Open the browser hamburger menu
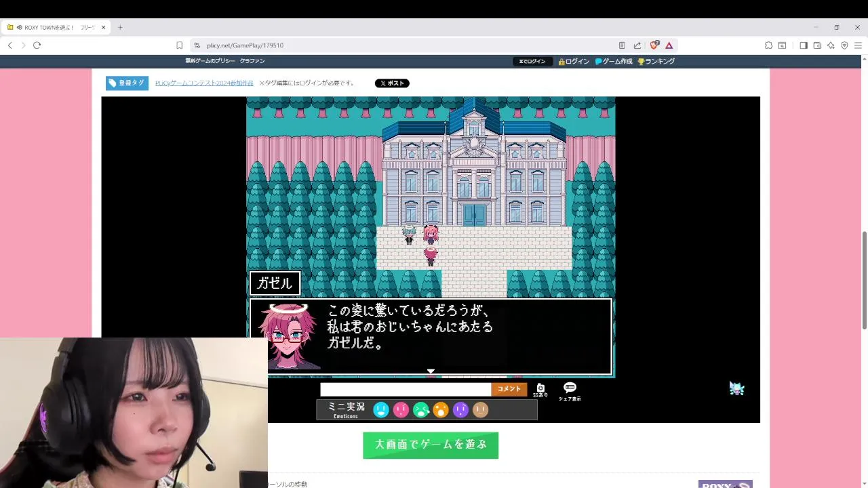Screen dimensions: 868x488 (x=858, y=45)
